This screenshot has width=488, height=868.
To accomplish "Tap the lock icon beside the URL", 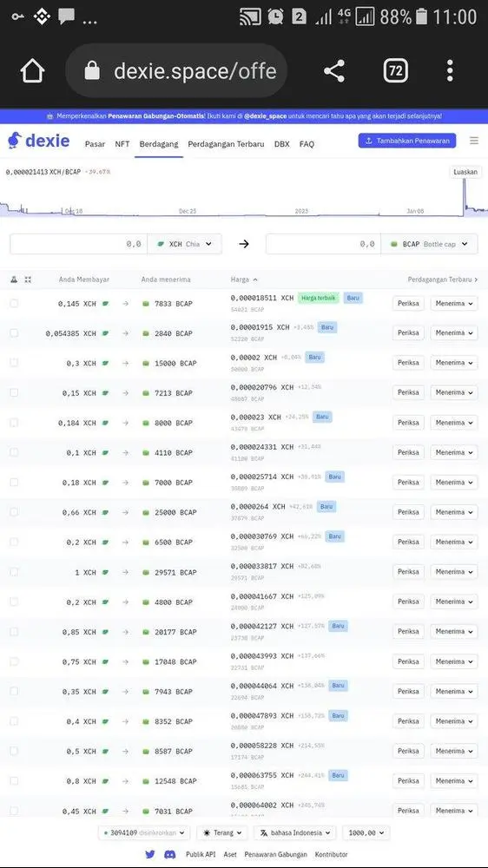I will coord(92,71).
